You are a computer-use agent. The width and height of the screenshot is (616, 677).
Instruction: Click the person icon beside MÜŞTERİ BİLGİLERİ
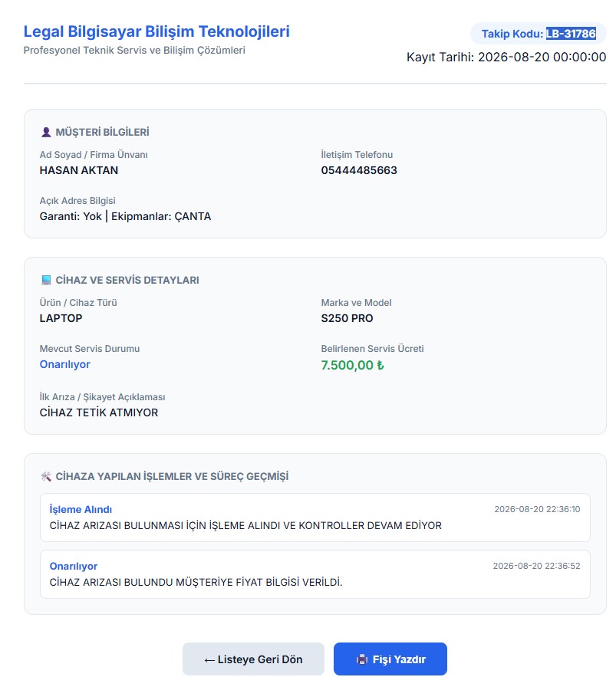[46, 132]
